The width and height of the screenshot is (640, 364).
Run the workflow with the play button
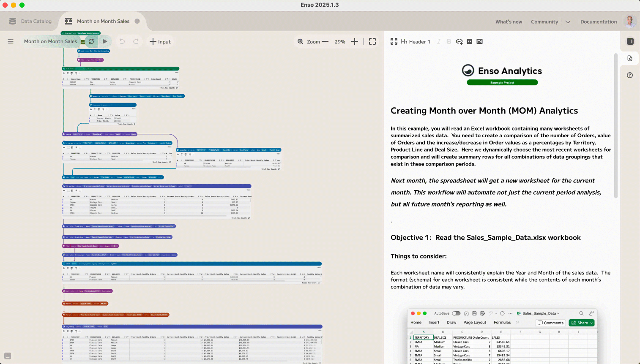(105, 41)
